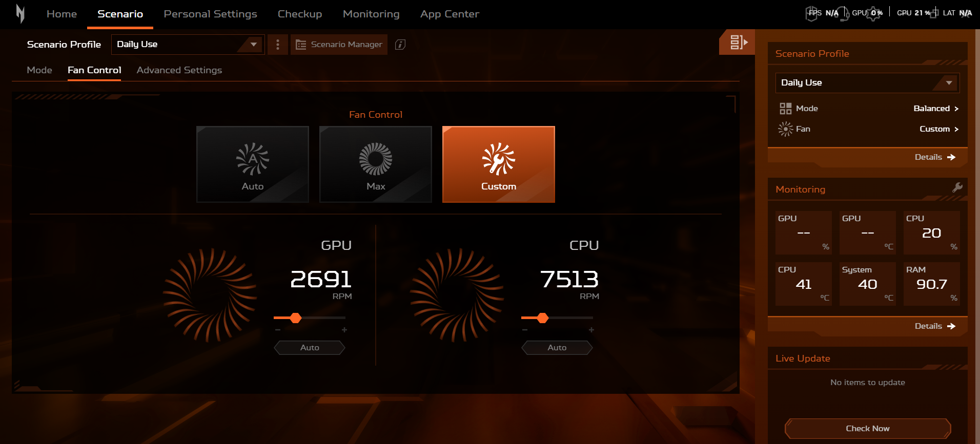The image size is (980, 444).
Task: Click the plus icon under CPU slider
Action: click(x=591, y=330)
